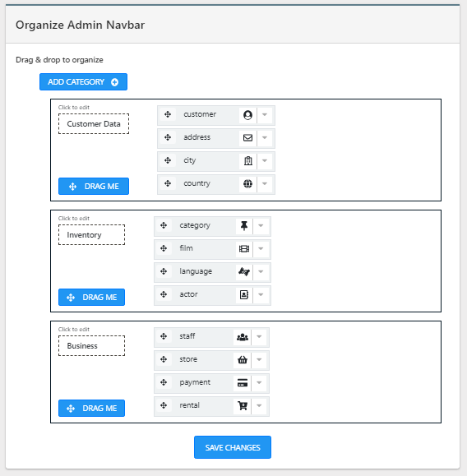Expand the film item's dropdown arrow
Viewport: 467px width, 476px height.
click(x=261, y=248)
